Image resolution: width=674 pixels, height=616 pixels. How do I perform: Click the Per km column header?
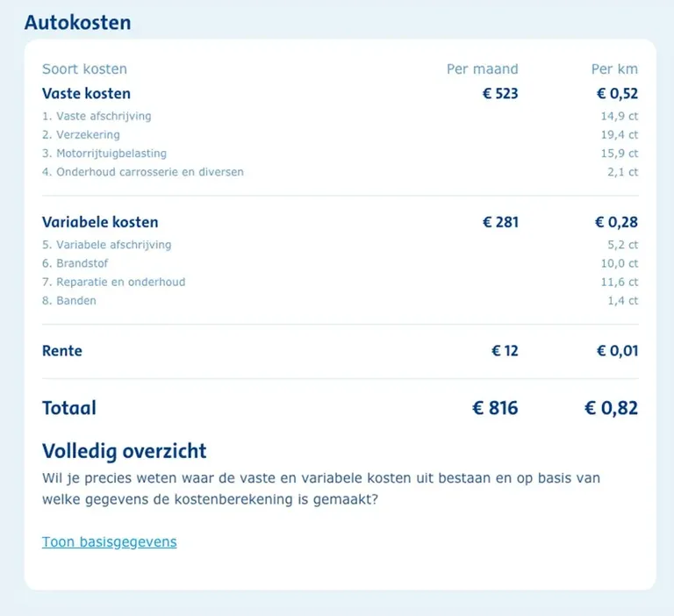[x=614, y=69]
